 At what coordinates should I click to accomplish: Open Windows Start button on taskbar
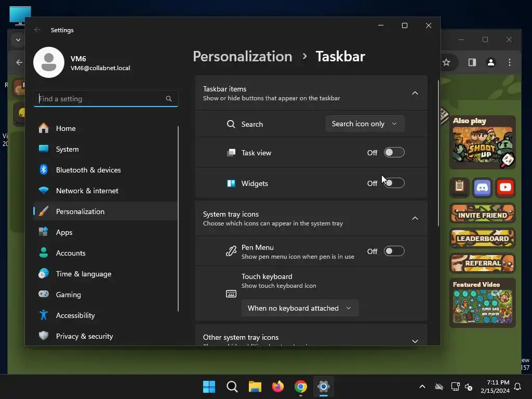tap(209, 387)
